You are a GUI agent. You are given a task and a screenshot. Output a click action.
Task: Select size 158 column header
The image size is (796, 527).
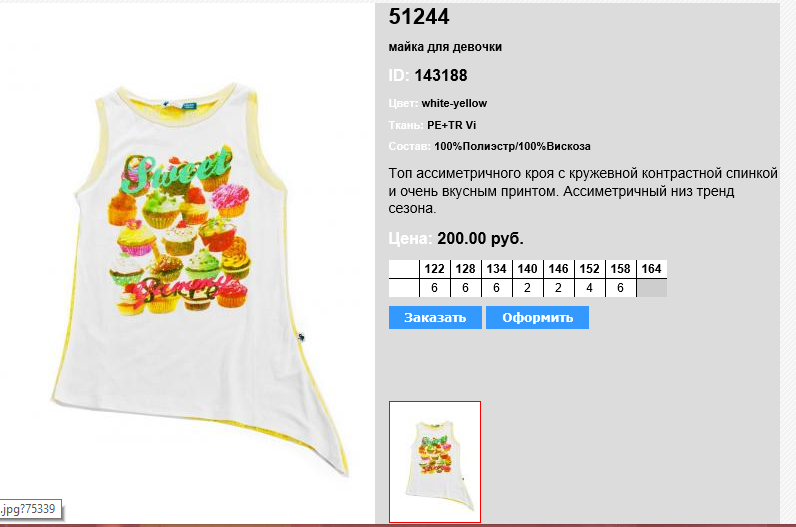[620, 269]
